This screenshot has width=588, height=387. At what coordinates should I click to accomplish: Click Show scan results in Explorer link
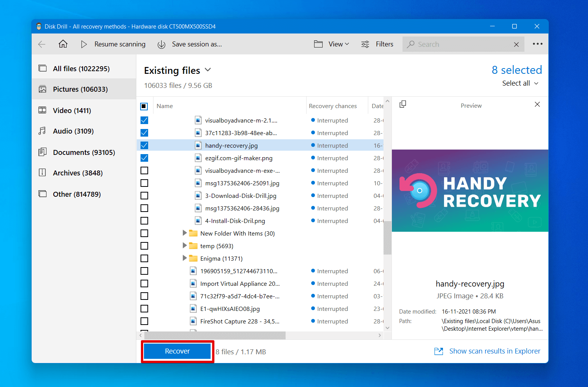(x=495, y=351)
